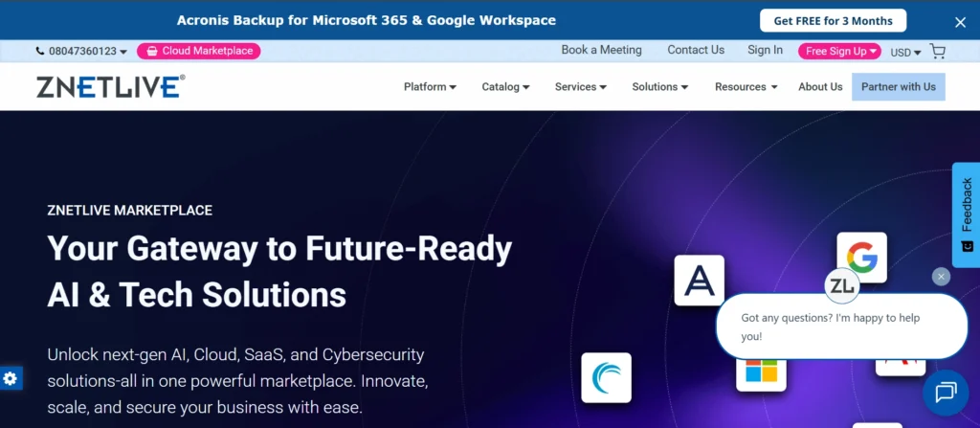The width and height of the screenshot is (980, 428).
Task: Click the Google logo tile
Action: click(x=861, y=257)
